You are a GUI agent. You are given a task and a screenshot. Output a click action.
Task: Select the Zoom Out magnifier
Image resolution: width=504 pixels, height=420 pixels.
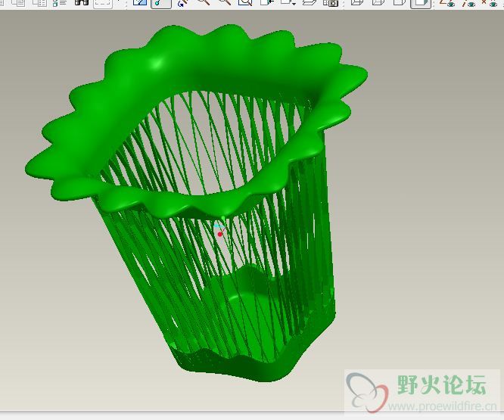point(225,2)
